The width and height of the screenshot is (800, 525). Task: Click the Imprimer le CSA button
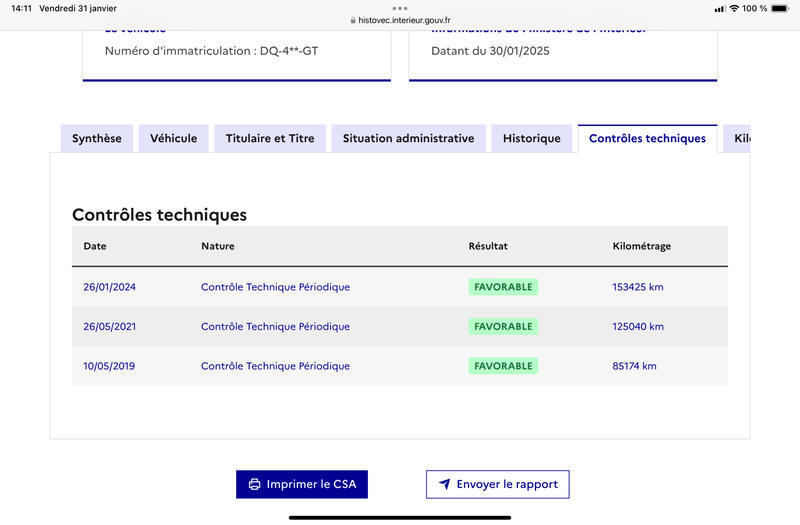click(302, 484)
